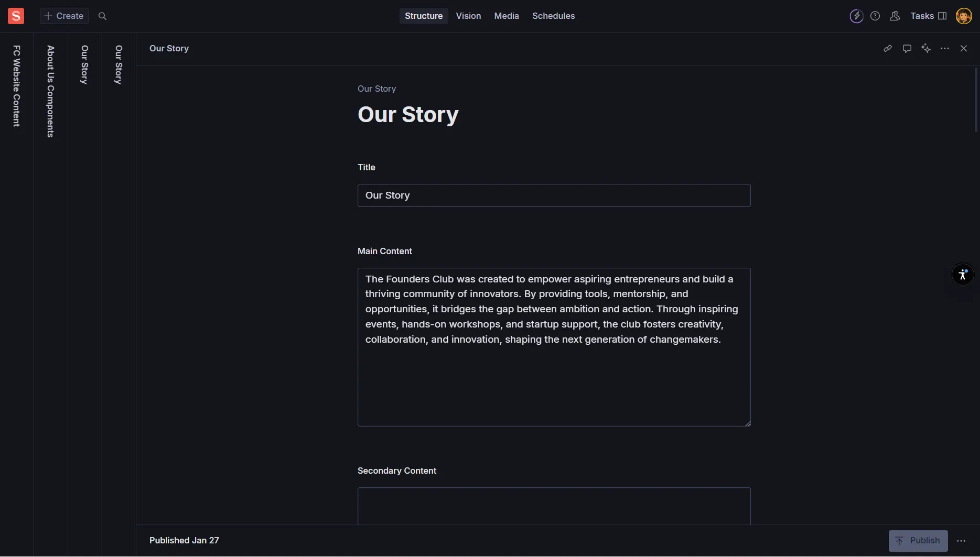
Task: Open the lightning bolt activity icon
Action: (856, 16)
